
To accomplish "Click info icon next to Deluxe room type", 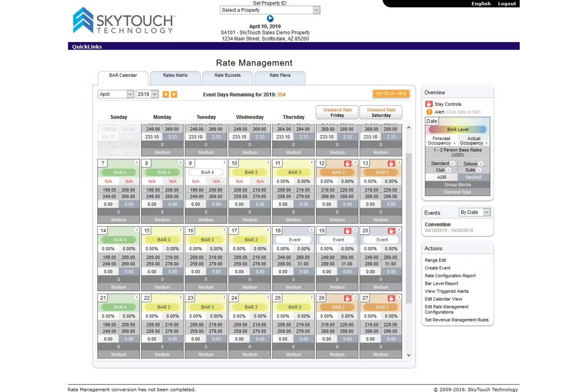I will pos(481,164).
